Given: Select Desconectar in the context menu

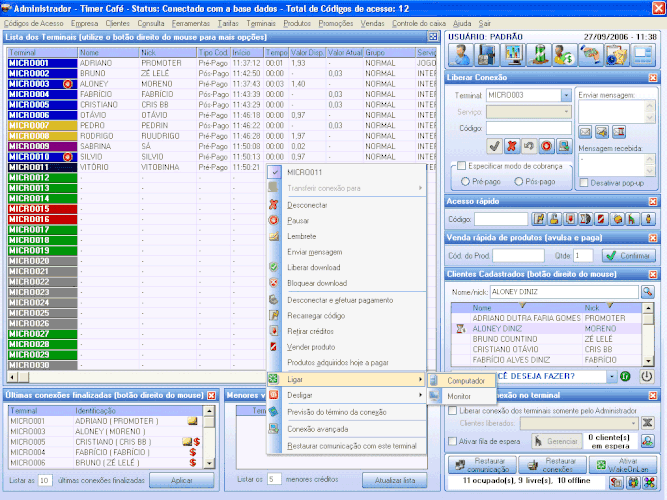Looking at the screenshot, I should pyautogui.click(x=347, y=205).
